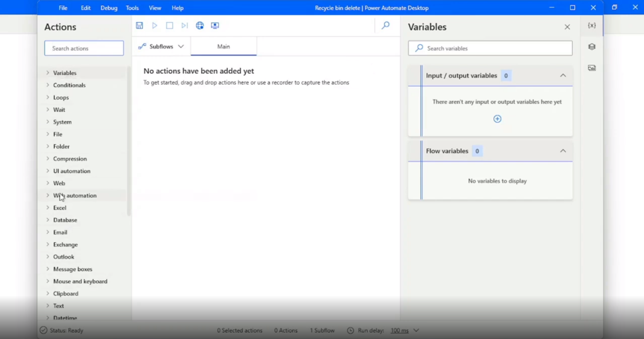
Task: Click the '0 Selected actions' status text
Action: [239, 330]
